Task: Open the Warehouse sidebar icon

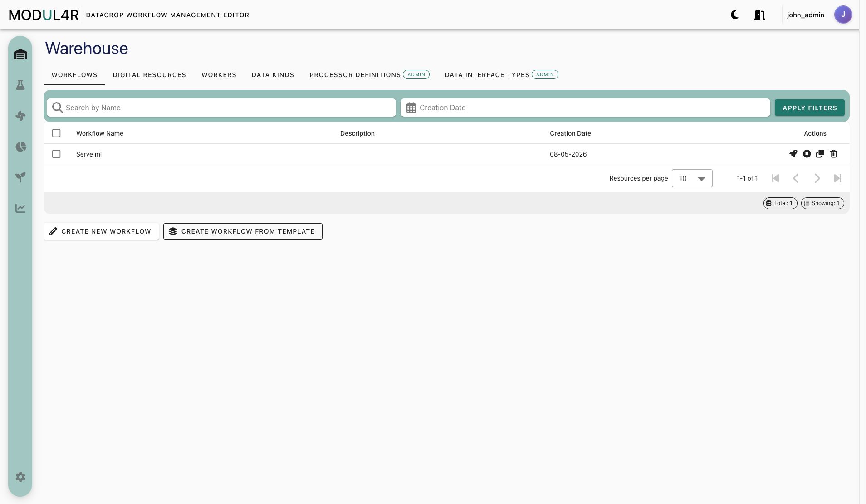Action: [x=20, y=54]
